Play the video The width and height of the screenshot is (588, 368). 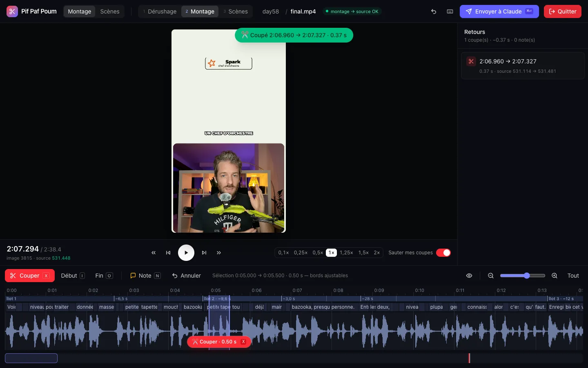pyautogui.click(x=186, y=253)
